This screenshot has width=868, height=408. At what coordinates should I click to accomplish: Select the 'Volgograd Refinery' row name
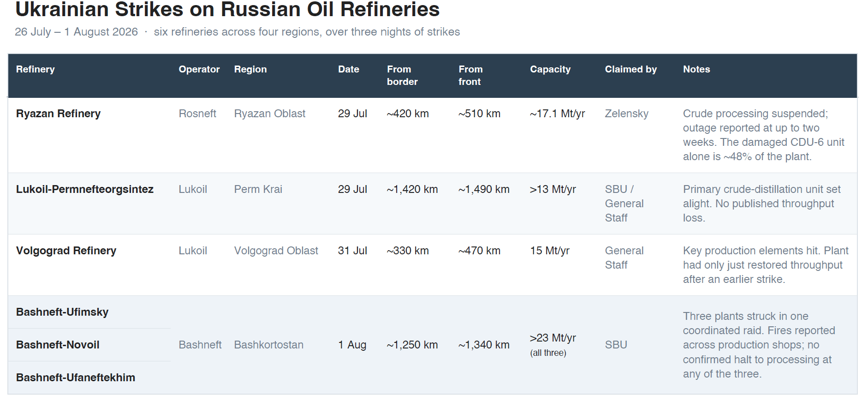pyautogui.click(x=66, y=251)
